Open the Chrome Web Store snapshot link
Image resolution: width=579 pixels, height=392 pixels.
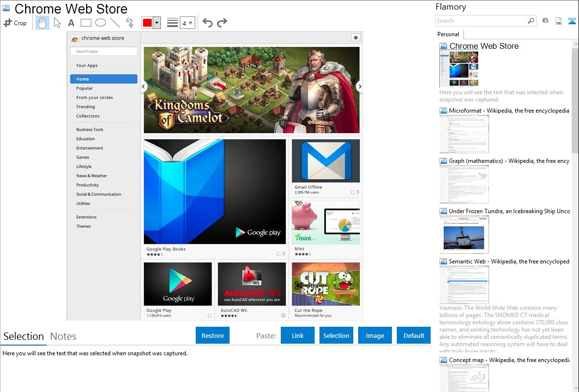pos(484,46)
